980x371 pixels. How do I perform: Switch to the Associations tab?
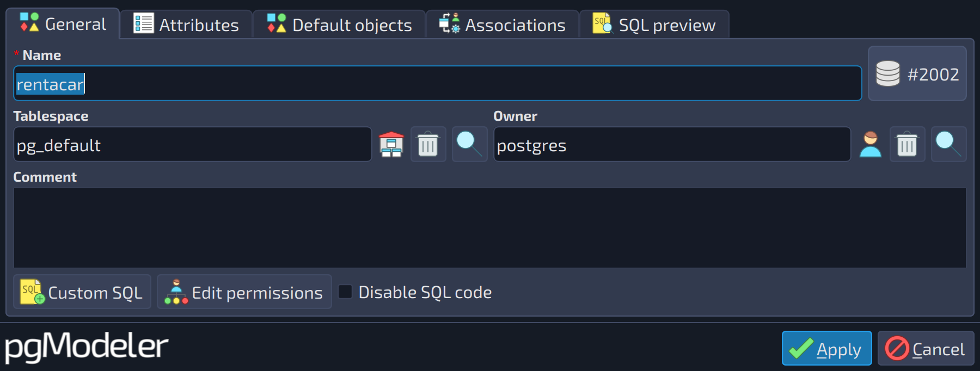(502, 25)
